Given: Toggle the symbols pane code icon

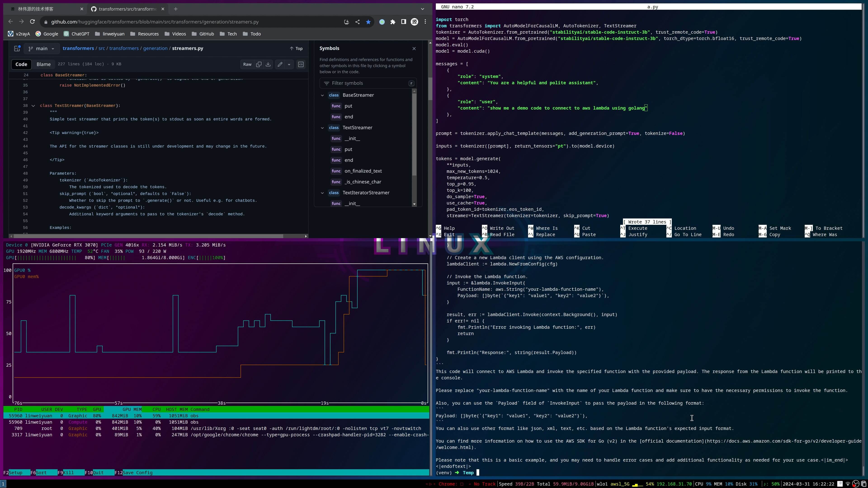Looking at the screenshot, I should [x=301, y=64].
